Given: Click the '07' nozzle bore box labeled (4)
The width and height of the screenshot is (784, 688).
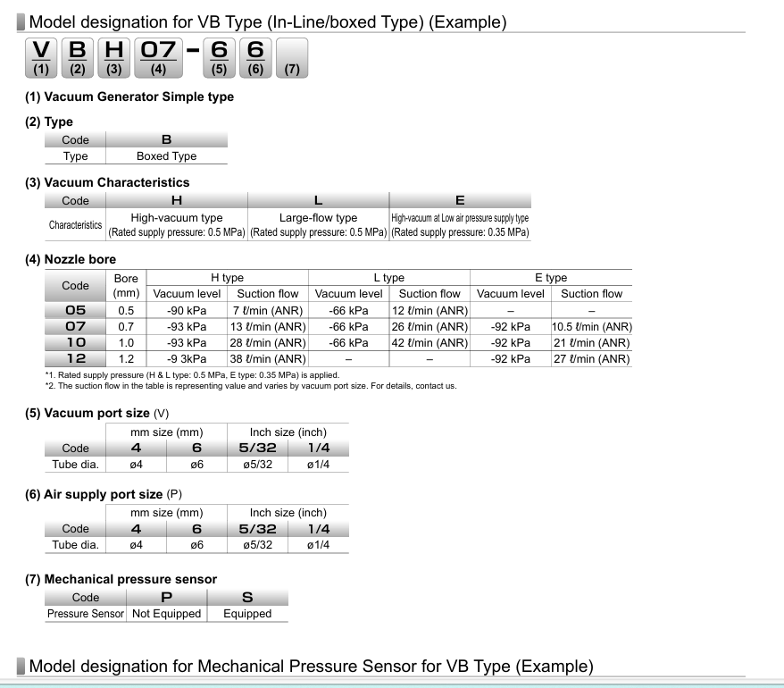Looking at the screenshot, I should point(158,57).
